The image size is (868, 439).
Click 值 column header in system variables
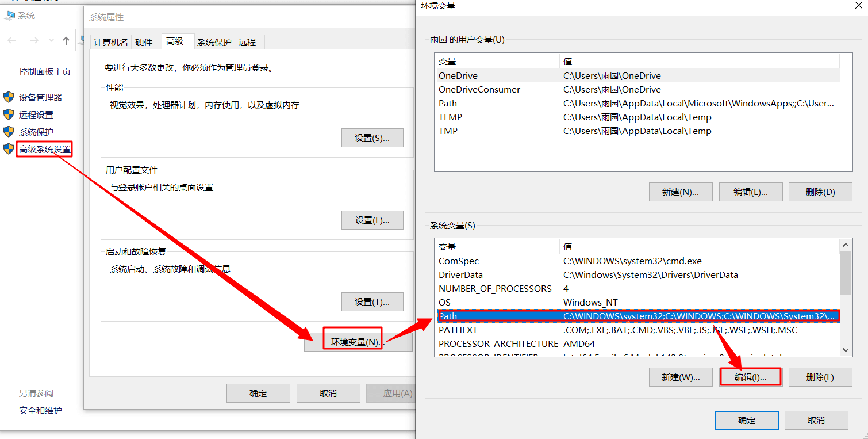tap(700, 246)
